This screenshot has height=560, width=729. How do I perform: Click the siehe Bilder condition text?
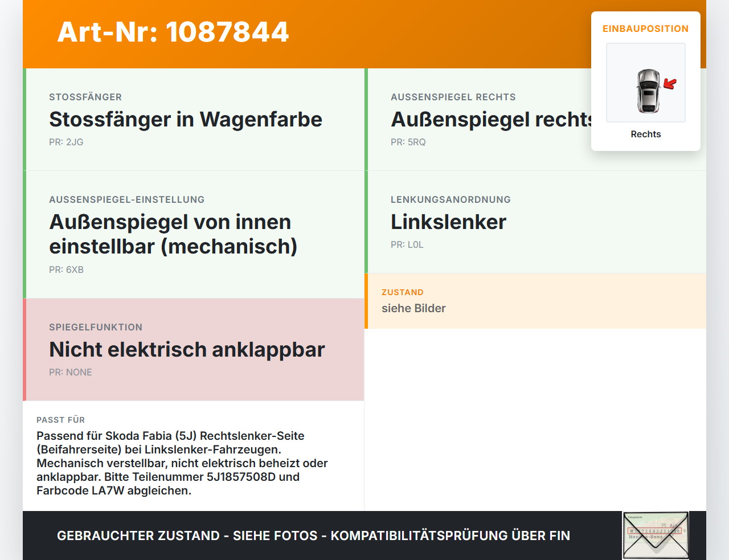[413, 308]
